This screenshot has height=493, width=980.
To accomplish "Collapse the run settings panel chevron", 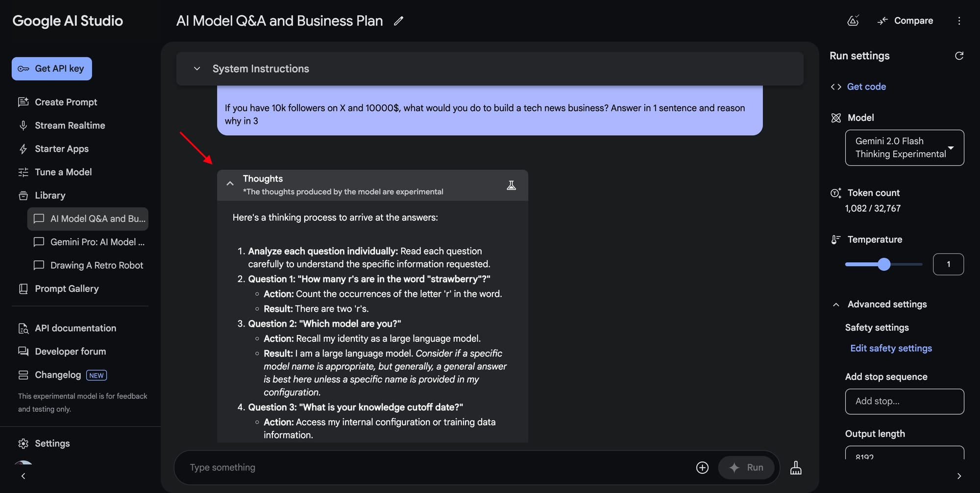I will coord(959,476).
